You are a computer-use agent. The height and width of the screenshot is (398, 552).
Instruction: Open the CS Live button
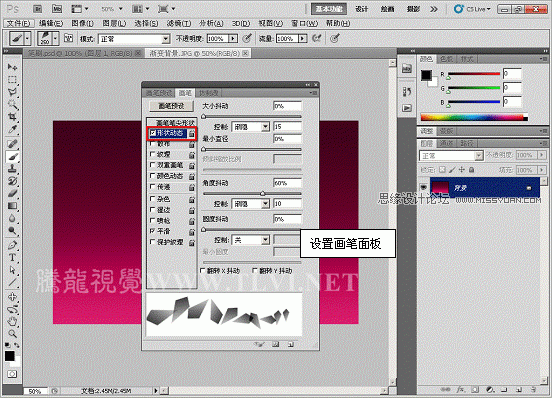(x=472, y=9)
